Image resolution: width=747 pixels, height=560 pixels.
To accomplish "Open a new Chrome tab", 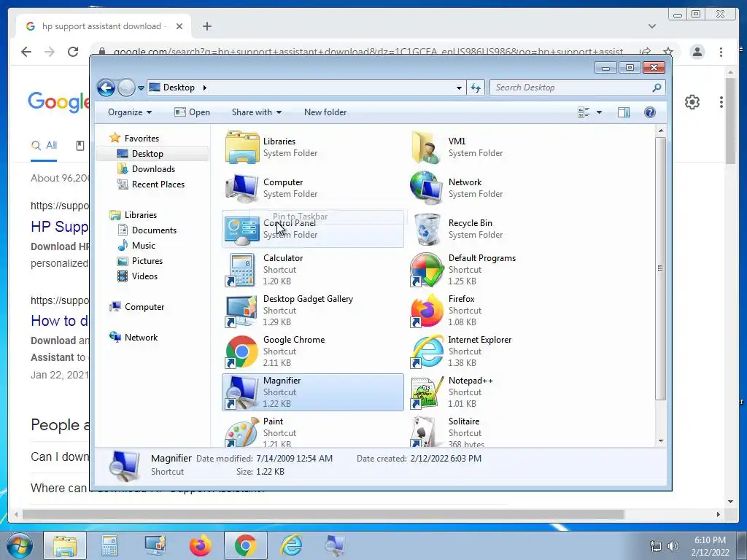I will (x=206, y=26).
